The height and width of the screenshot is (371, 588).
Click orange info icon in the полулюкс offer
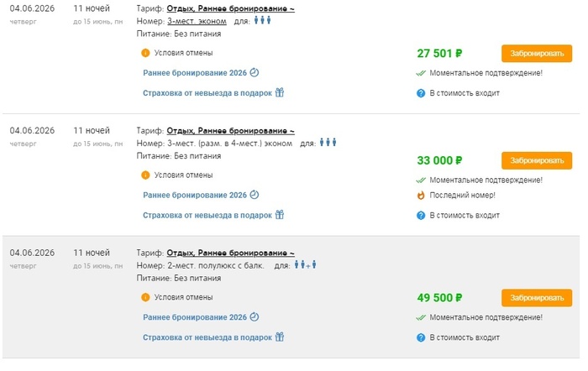[x=145, y=297]
